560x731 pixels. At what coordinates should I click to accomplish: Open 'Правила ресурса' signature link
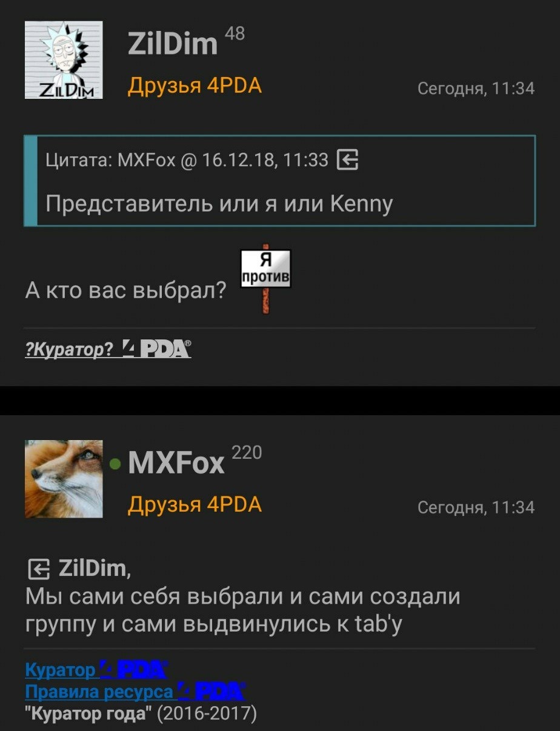click(x=99, y=691)
